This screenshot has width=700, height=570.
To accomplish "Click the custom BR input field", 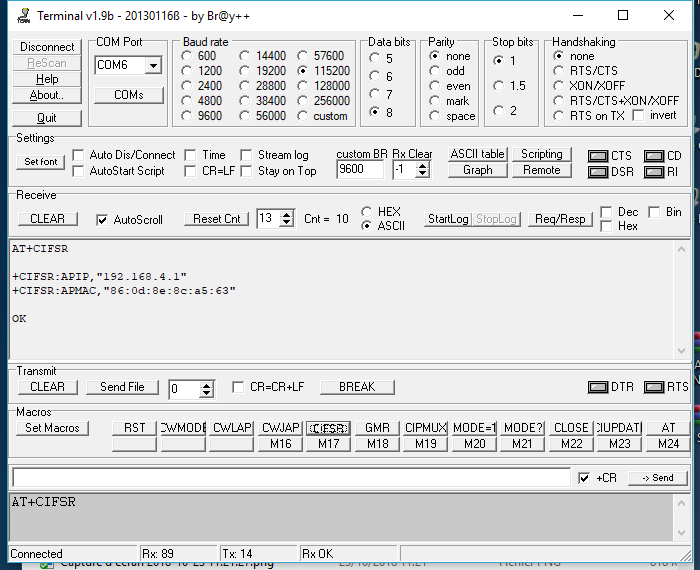I will [360, 170].
